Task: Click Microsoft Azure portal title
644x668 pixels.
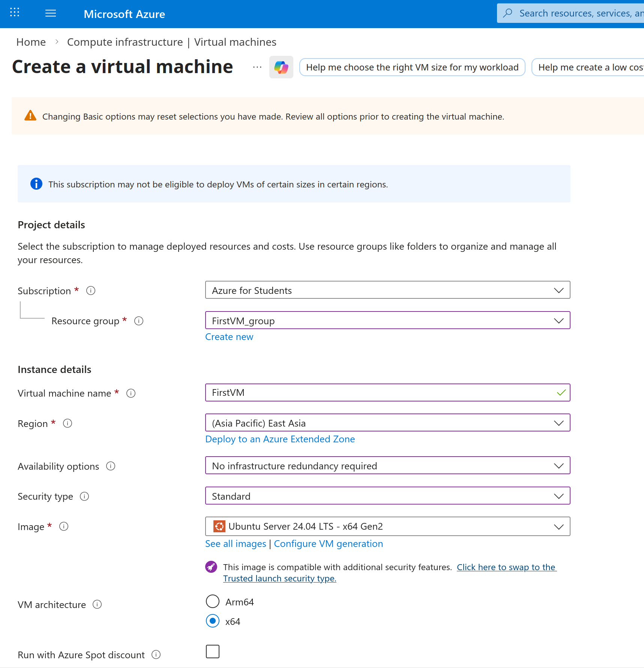Action: 125,14
